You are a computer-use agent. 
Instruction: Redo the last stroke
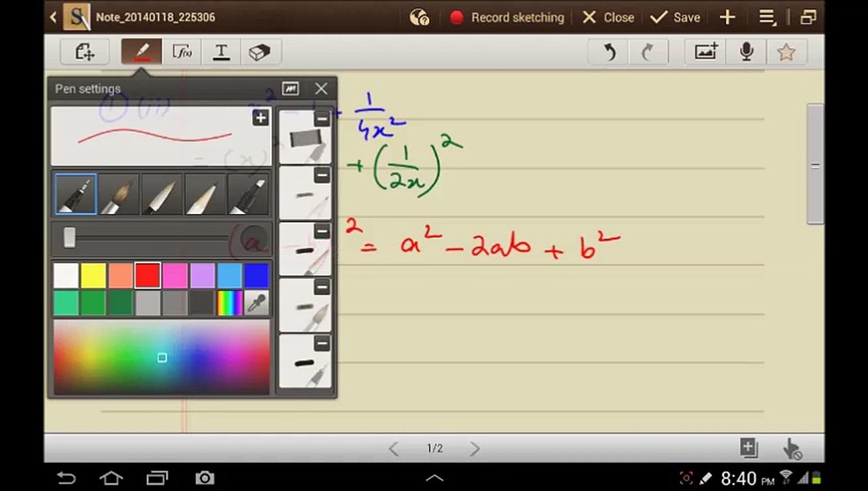point(648,52)
